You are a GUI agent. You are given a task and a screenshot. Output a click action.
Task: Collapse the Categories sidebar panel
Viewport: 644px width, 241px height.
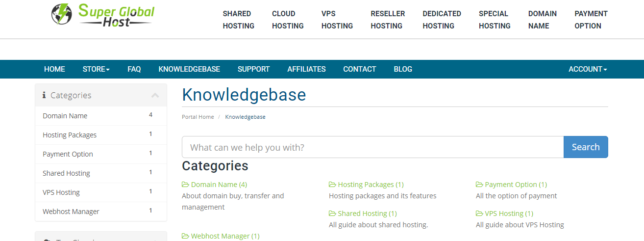[x=155, y=95]
